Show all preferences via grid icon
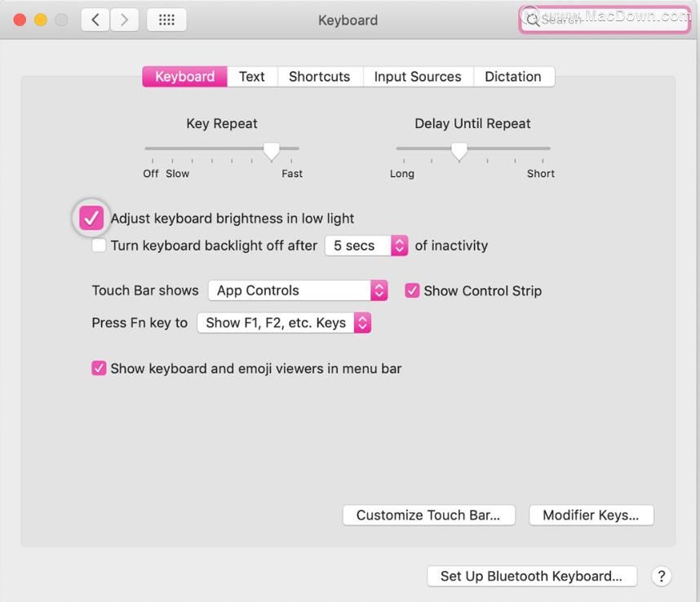Viewport: 700px width, 602px height. 166,20
